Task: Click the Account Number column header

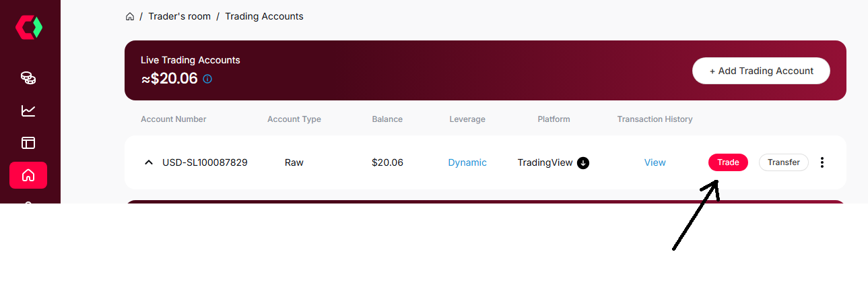Action: click(x=173, y=119)
